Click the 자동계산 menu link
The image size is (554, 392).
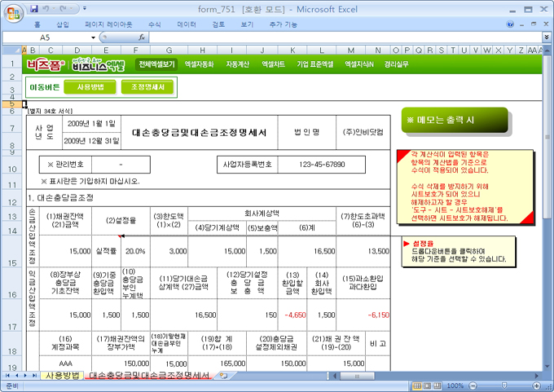point(237,64)
